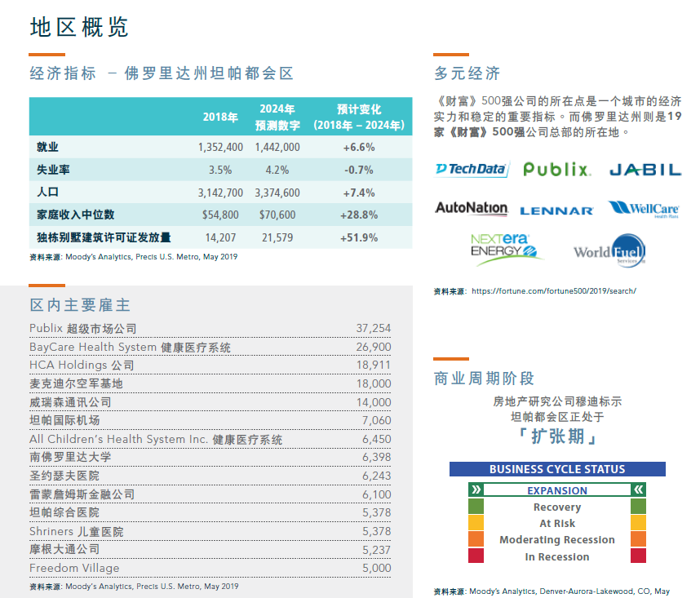Select the Recovery status label
Viewport: 700px width, 598px height.
[x=557, y=507]
